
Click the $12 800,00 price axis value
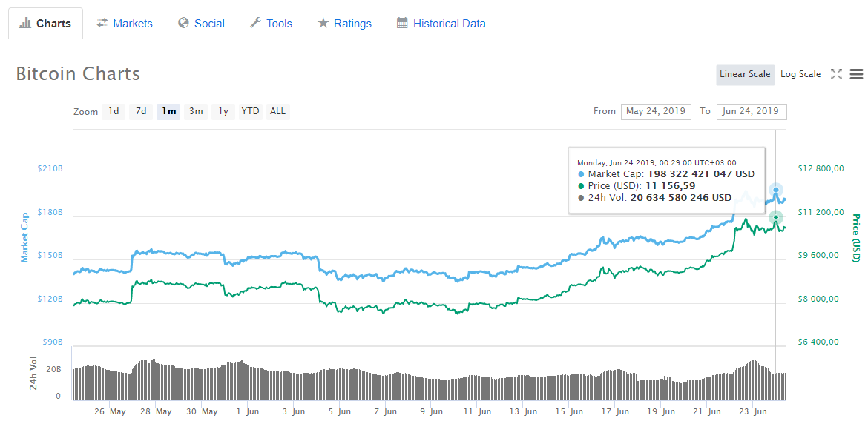[x=821, y=168]
